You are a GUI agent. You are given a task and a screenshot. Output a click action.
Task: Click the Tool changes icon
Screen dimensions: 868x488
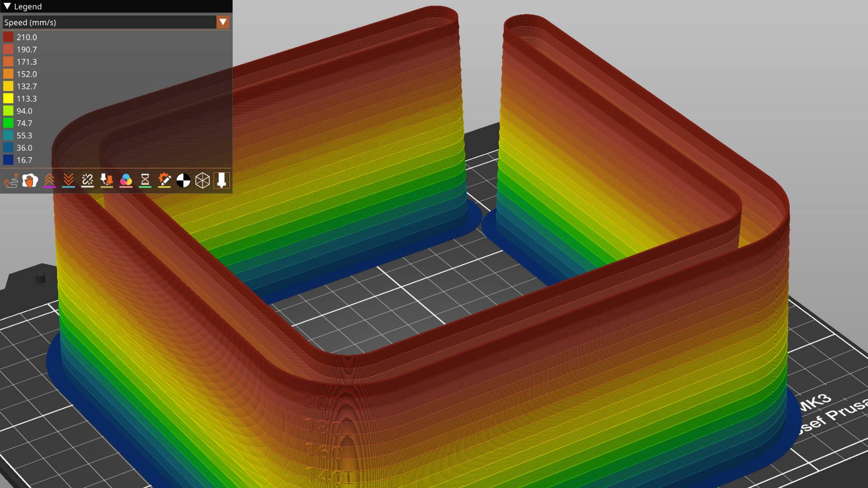coord(107,181)
